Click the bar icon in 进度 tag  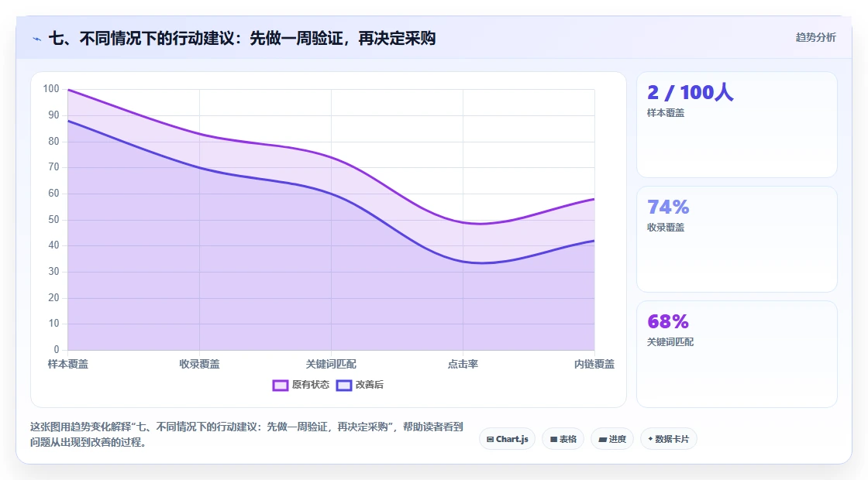603,440
